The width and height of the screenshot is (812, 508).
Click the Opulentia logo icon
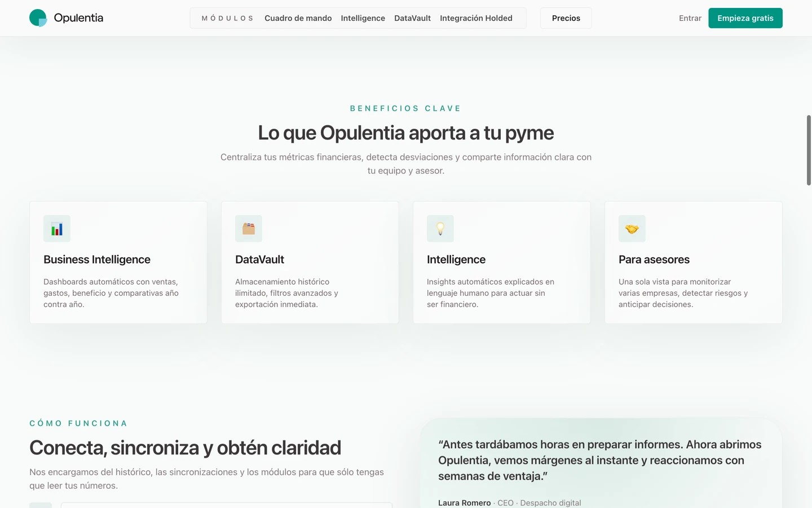(38, 18)
